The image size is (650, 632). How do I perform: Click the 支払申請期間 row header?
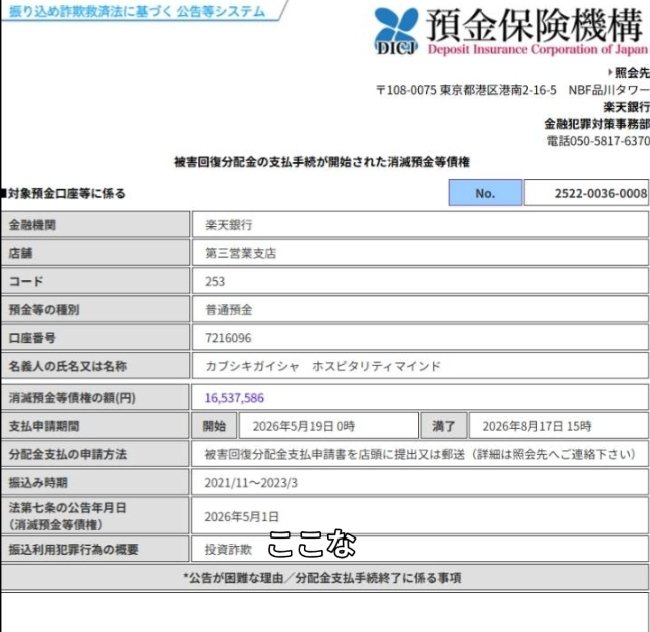[95, 426]
